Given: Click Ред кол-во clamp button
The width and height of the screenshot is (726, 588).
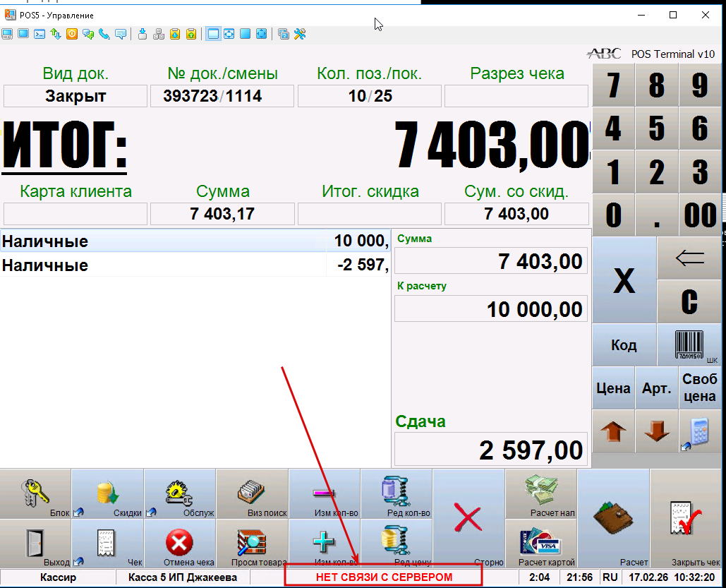Looking at the screenshot, I should [397, 494].
